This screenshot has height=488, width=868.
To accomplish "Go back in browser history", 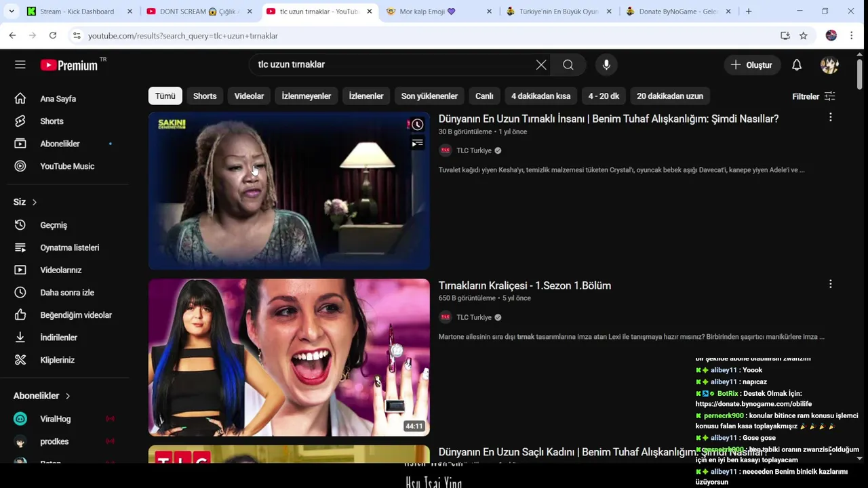I will tap(13, 35).
